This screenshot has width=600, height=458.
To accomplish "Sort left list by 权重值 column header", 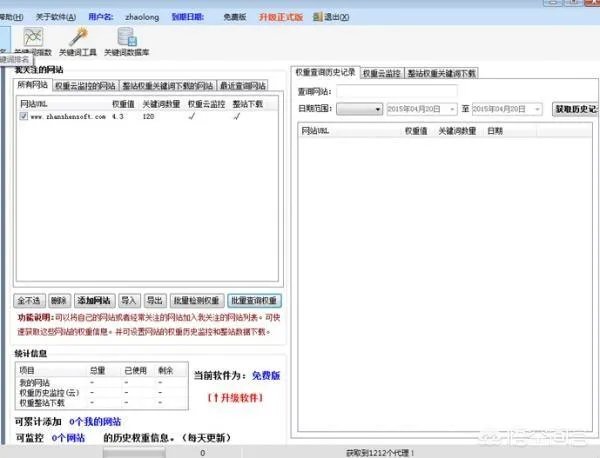I will (123, 104).
